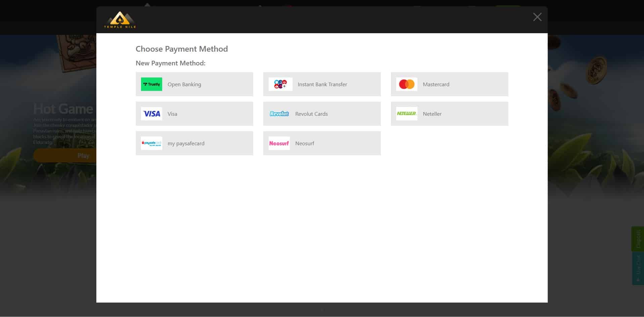Open the Deposit side tab
Viewport: 644px width, 317px height.
638,239
